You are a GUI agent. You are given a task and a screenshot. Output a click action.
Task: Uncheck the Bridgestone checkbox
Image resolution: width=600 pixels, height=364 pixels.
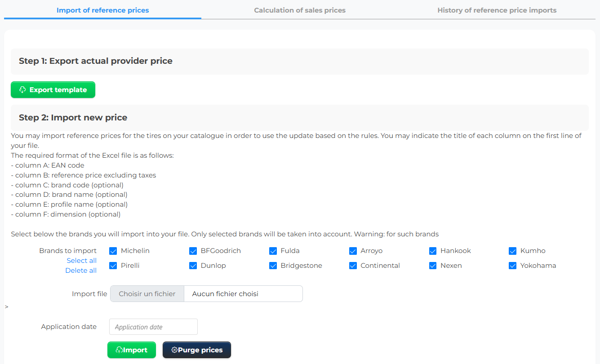click(273, 266)
